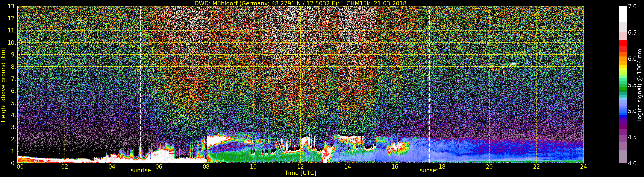This screenshot has height=177, width=644.
Task: Click the 'Height above ground [km]' axis label
Action: click(3, 85)
